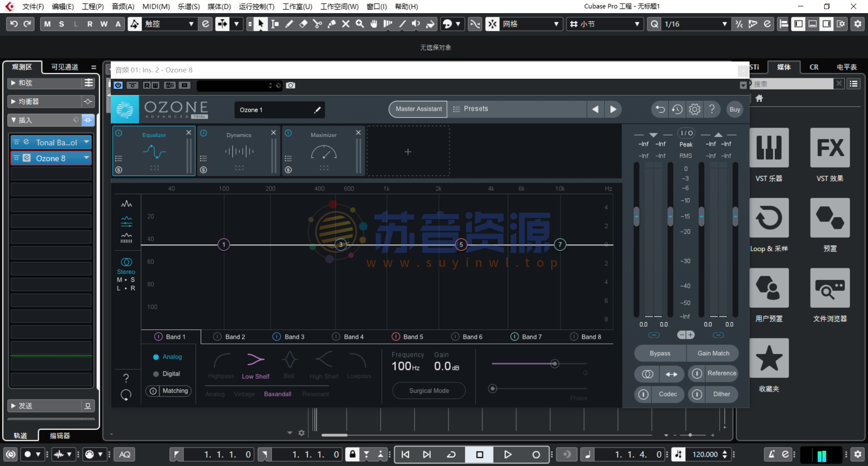Adjust Q slider handle
This screenshot has width=868, height=466.
pyautogui.click(x=555, y=363)
